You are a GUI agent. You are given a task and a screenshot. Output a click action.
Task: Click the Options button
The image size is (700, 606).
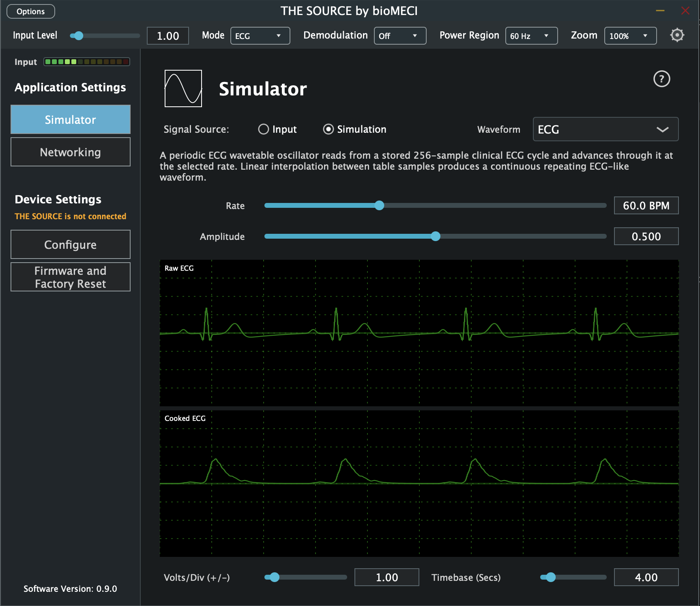click(31, 11)
